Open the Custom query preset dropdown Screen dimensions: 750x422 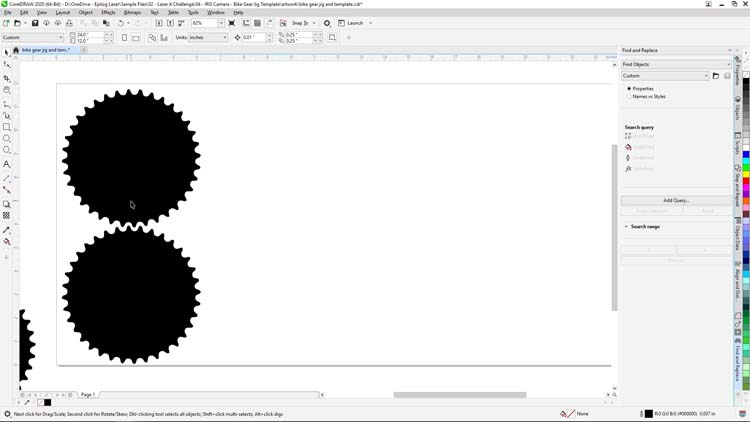tap(665, 76)
